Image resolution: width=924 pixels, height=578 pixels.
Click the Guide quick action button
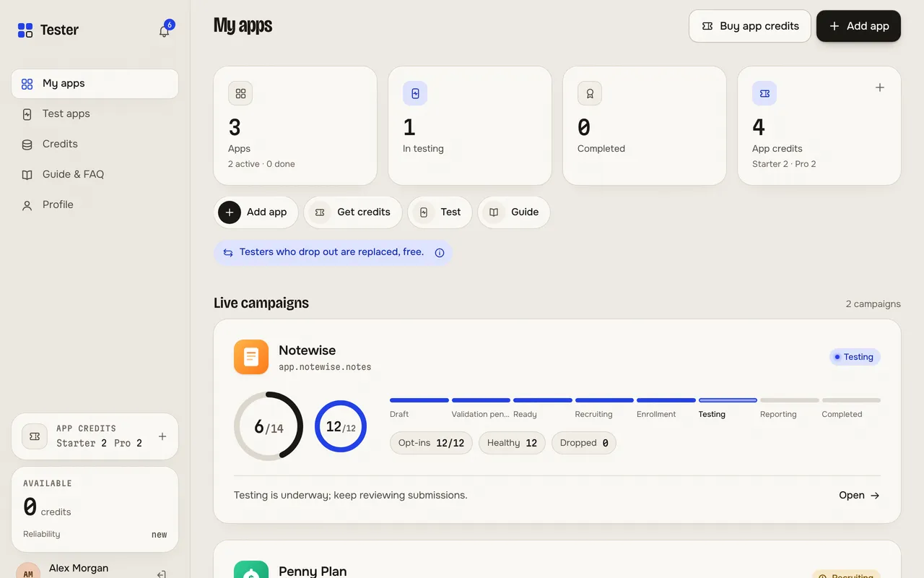click(514, 212)
